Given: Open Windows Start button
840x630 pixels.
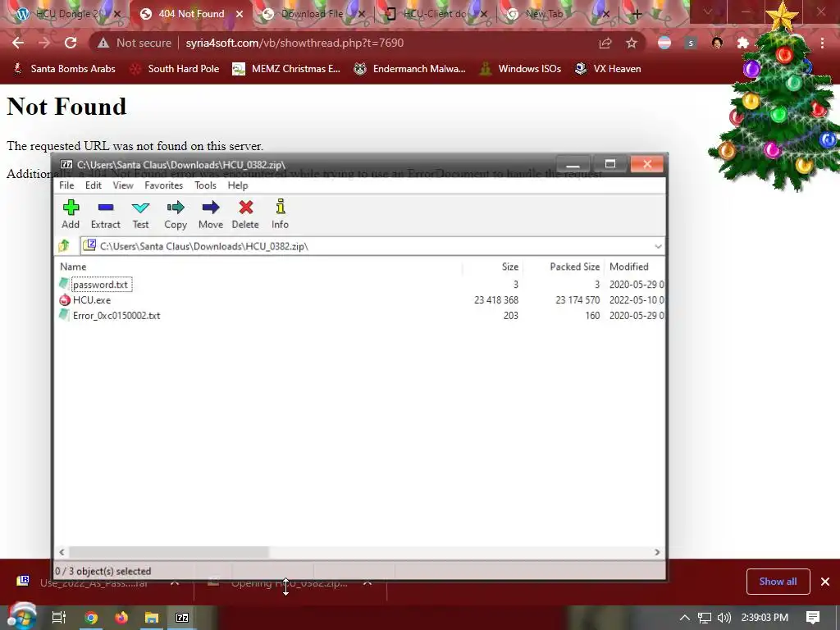Looking at the screenshot, I should coord(22,617).
